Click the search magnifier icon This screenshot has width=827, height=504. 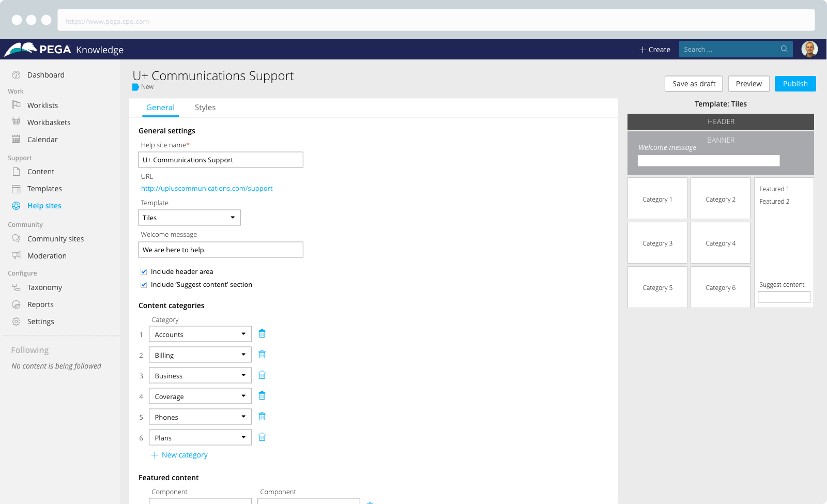(x=784, y=49)
